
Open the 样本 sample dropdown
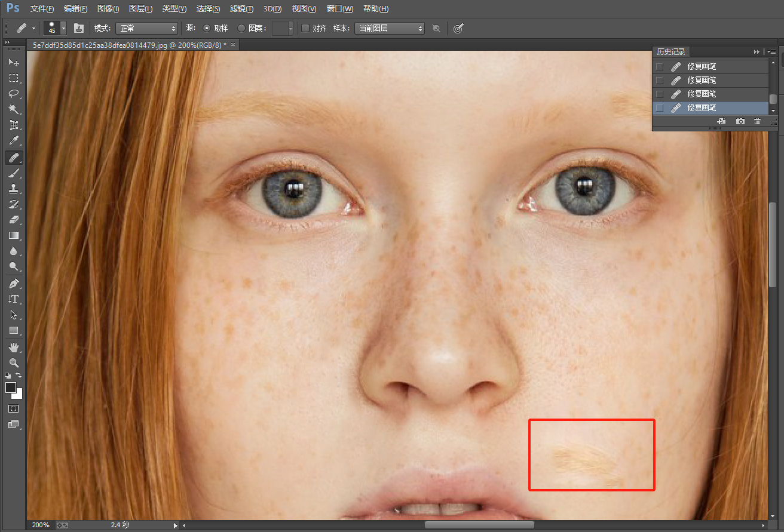click(x=389, y=28)
